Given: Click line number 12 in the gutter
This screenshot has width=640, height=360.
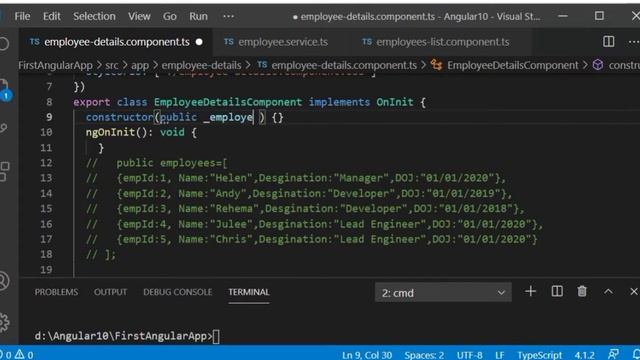Looking at the screenshot, I should [x=46, y=163].
